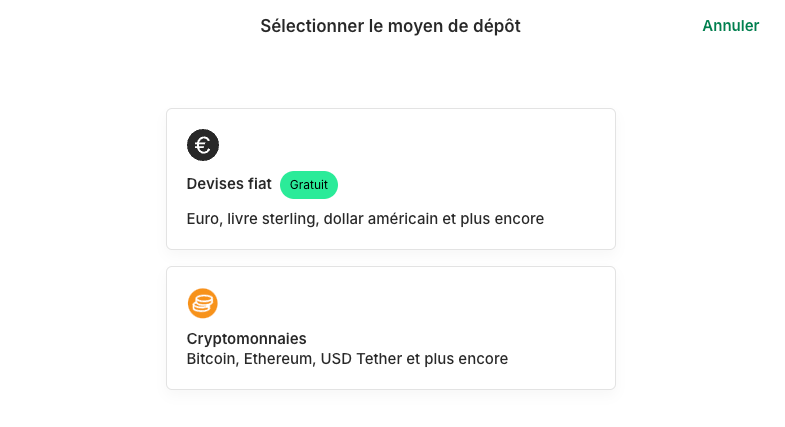
Task: Click the word Bitcoin in the crypto card
Action: [x=210, y=358]
